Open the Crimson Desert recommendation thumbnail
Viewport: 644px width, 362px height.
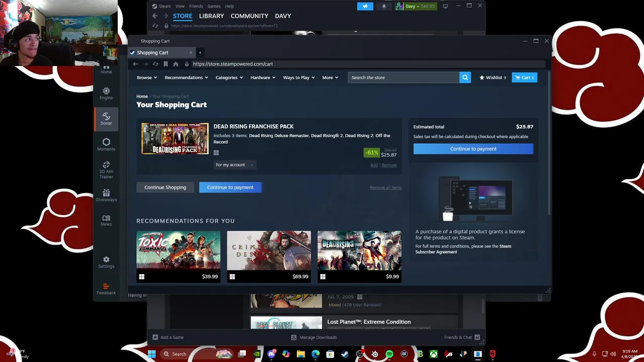coord(269,250)
